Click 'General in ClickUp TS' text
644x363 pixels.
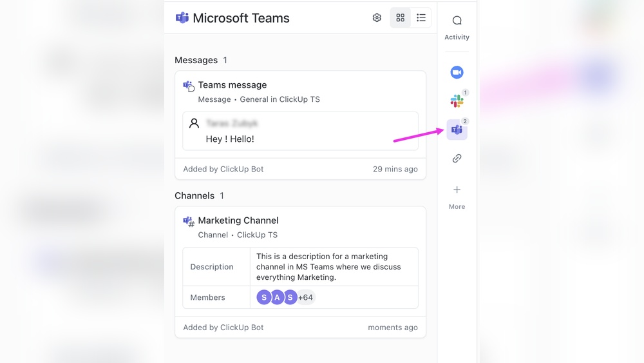pyautogui.click(x=279, y=99)
